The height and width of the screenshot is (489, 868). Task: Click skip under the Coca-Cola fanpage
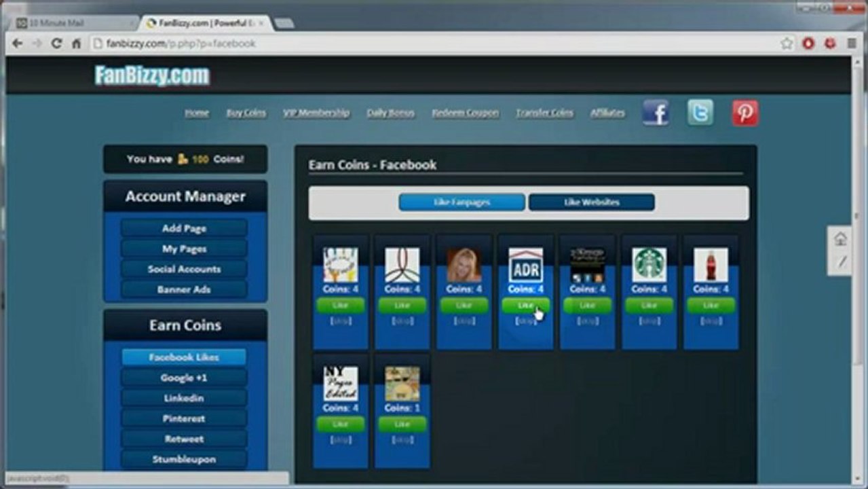711,321
